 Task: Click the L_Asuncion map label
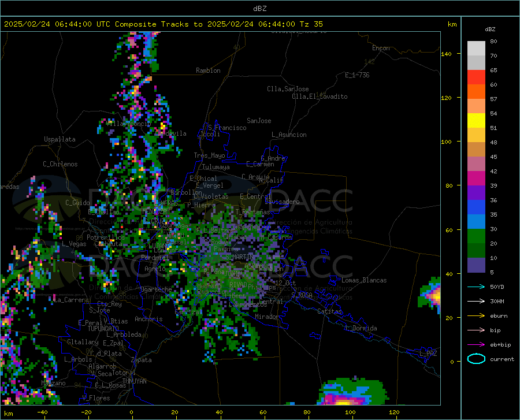tap(289, 135)
